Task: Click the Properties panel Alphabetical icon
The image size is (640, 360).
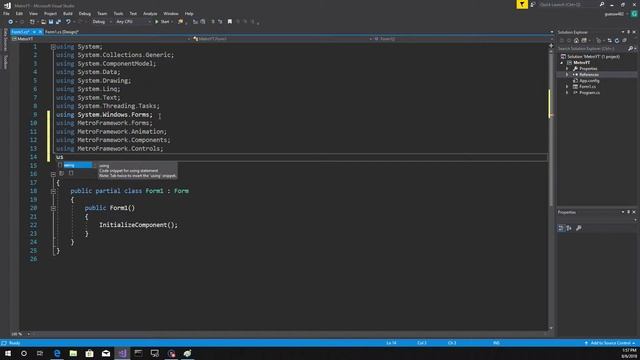Action: tap(569, 228)
